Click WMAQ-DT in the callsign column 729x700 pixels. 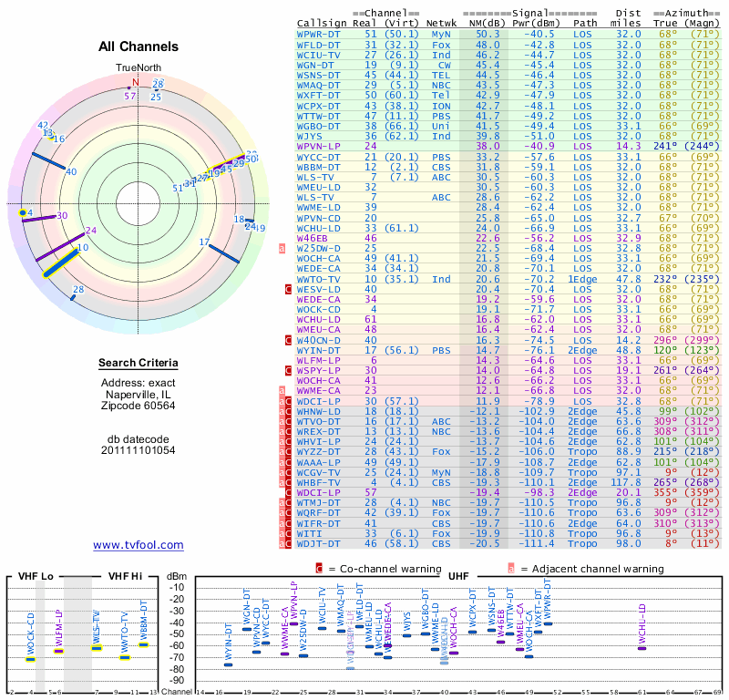[x=318, y=86]
